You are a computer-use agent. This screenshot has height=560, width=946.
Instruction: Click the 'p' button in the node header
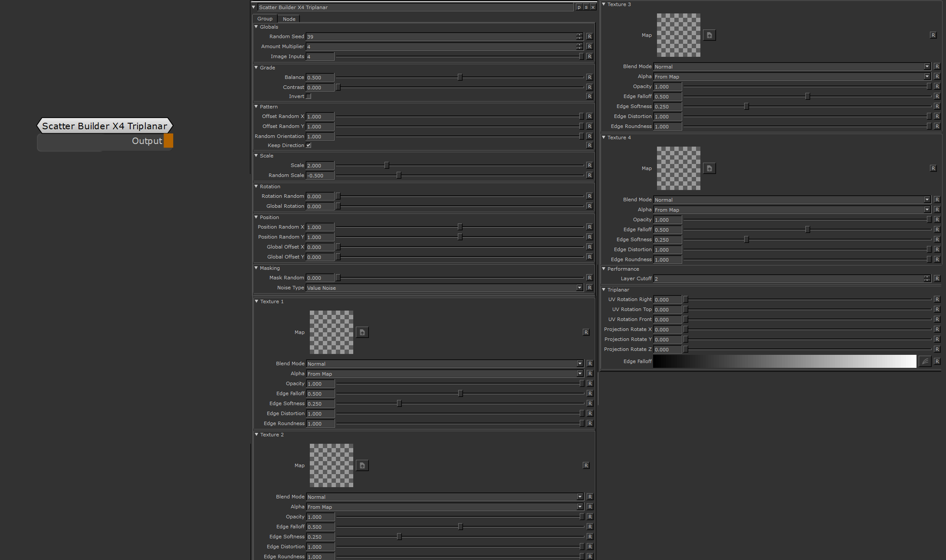coord(579,7)
